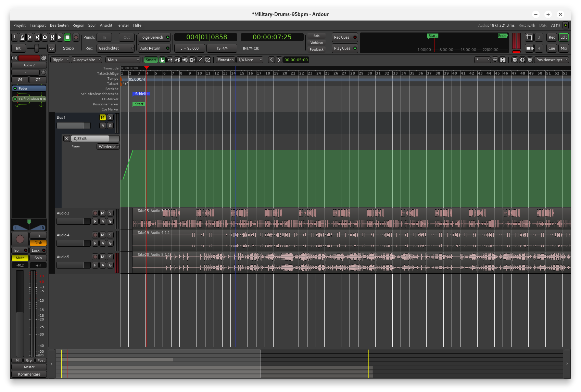The width and height of the screenshot is (581, 392).
Task: Click the video/camera icon beside button 4
Action: tap(530, 48)
